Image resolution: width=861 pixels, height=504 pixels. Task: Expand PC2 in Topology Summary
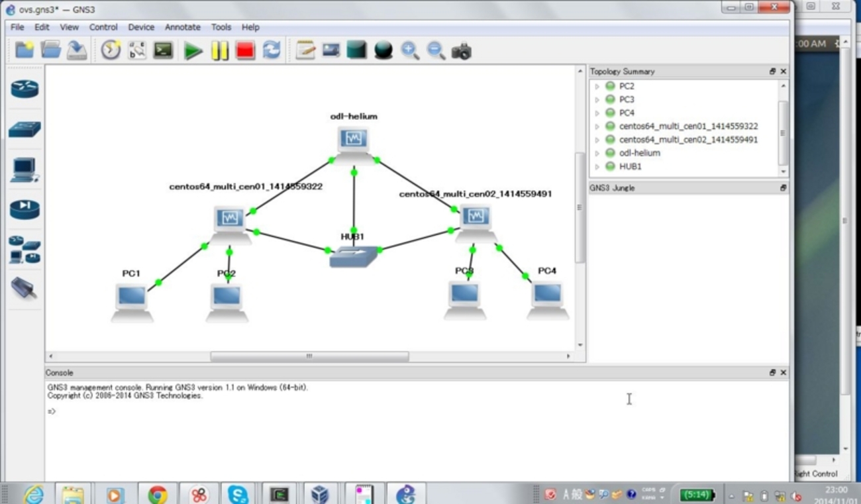click(x=597, y=86)
